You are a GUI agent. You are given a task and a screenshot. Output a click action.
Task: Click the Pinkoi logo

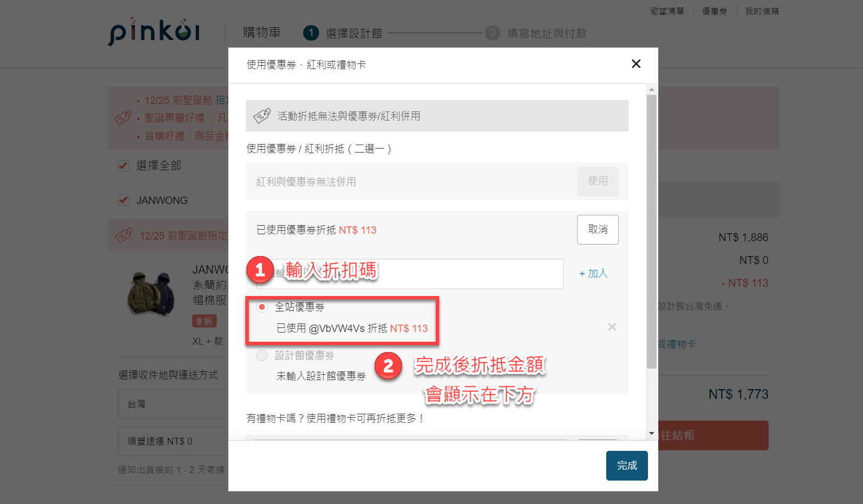154,32
